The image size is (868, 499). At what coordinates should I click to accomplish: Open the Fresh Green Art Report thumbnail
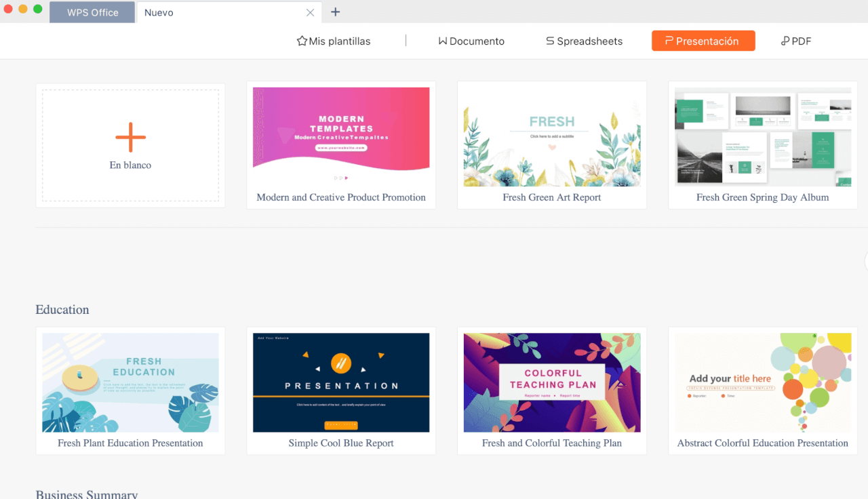tap(552, 137)
